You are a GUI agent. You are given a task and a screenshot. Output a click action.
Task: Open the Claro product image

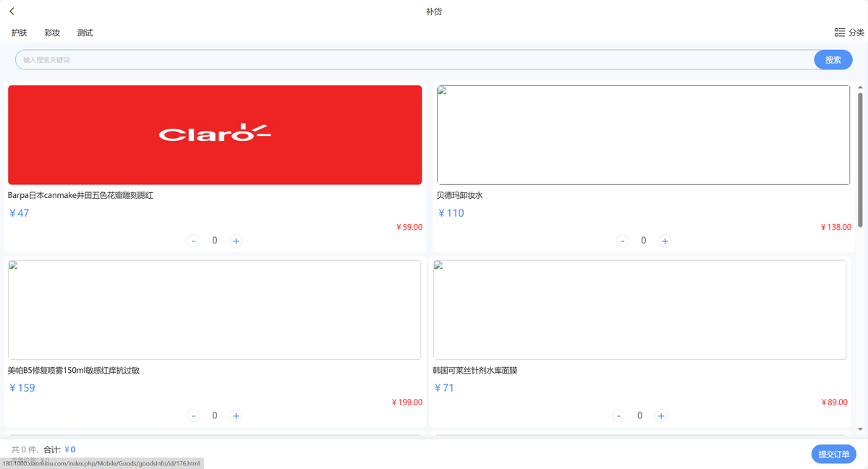coord(215,135)
